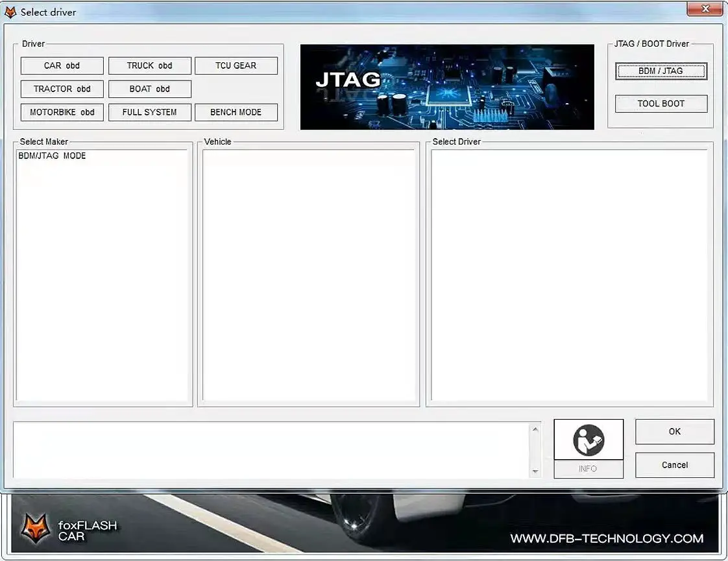Image resolution: width=728 pixels, height=561 pixels.
Task: Click the CAR obd driver button
Action: pos(62,66)
